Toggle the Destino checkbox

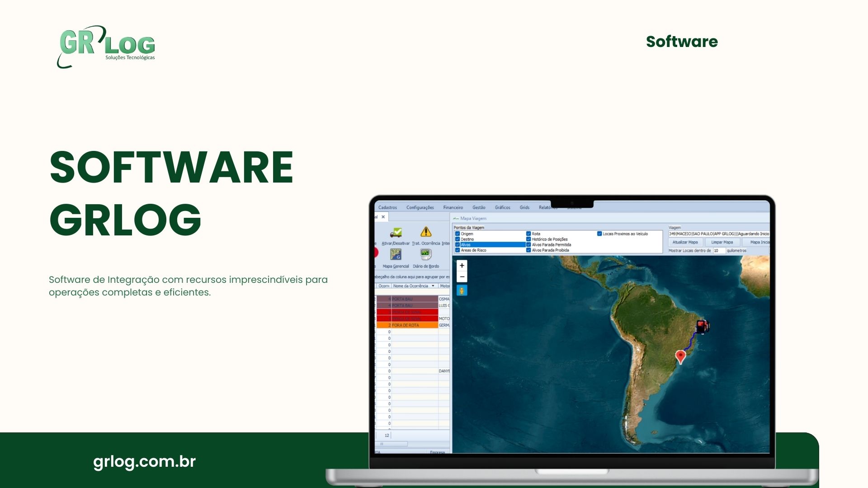point(458,239)
